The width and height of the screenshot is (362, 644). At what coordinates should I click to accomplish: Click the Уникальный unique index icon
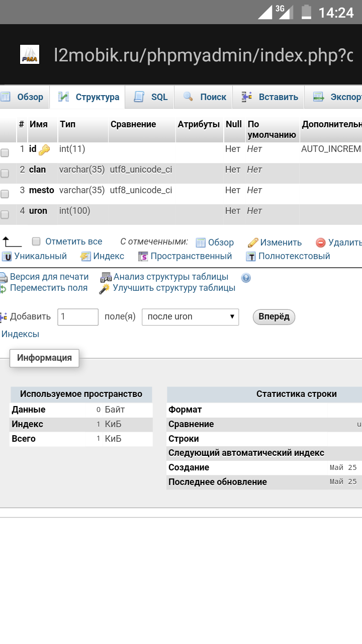tap(7, 257)
